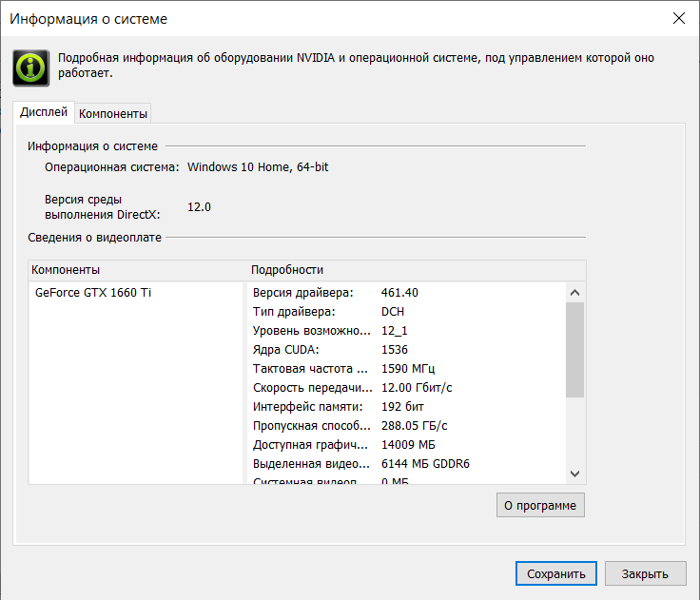Image resolution: width=700 pixels, height=600 pixels.
Task: Click the DirectX version value 12.0
Action: coord(199,207)
